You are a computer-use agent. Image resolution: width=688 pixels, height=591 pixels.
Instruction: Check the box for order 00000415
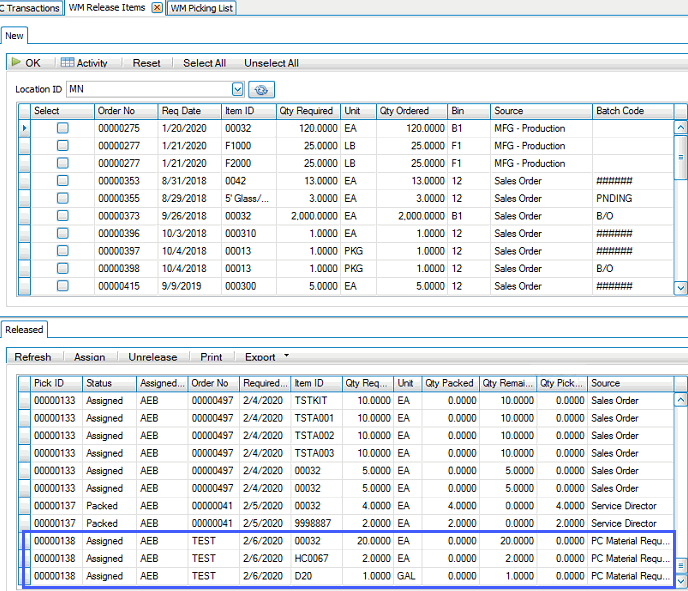63,286
